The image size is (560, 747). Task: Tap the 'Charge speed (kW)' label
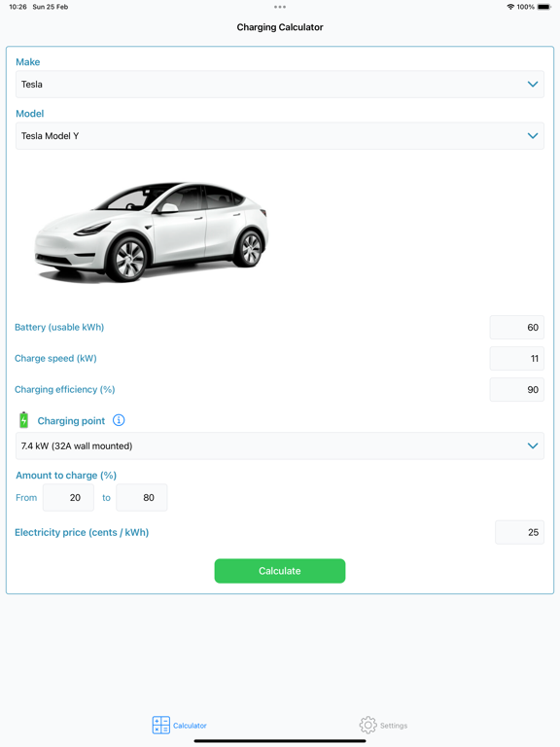click(x=55, y=358)
